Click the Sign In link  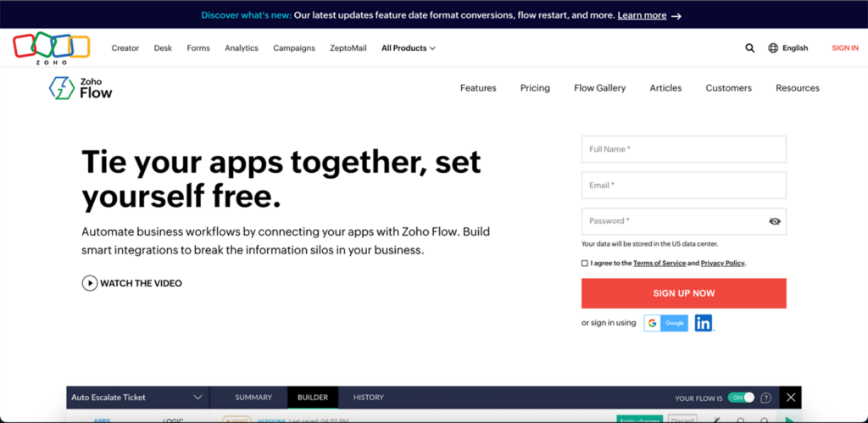pos(845,48)
